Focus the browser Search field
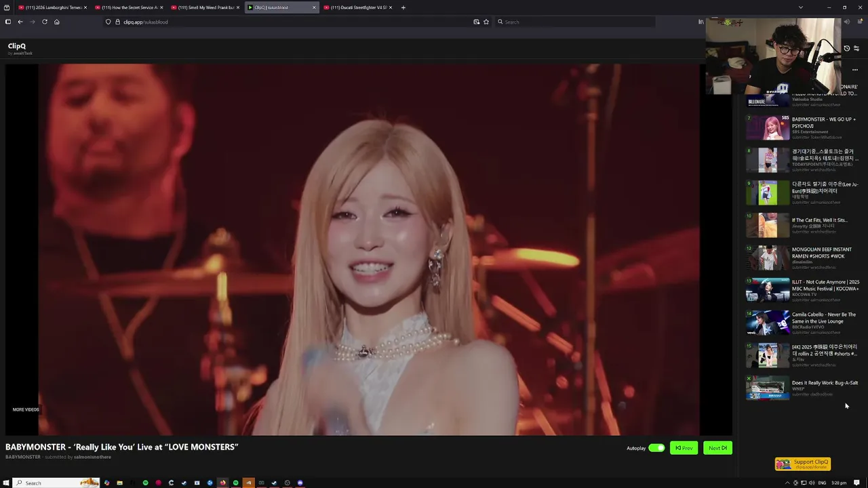 coord(575,22)
